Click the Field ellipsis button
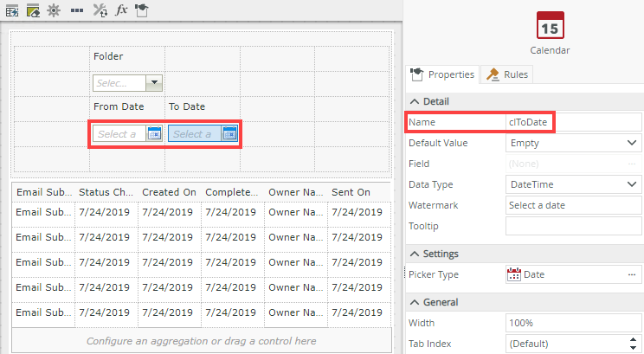 point(632,164)
